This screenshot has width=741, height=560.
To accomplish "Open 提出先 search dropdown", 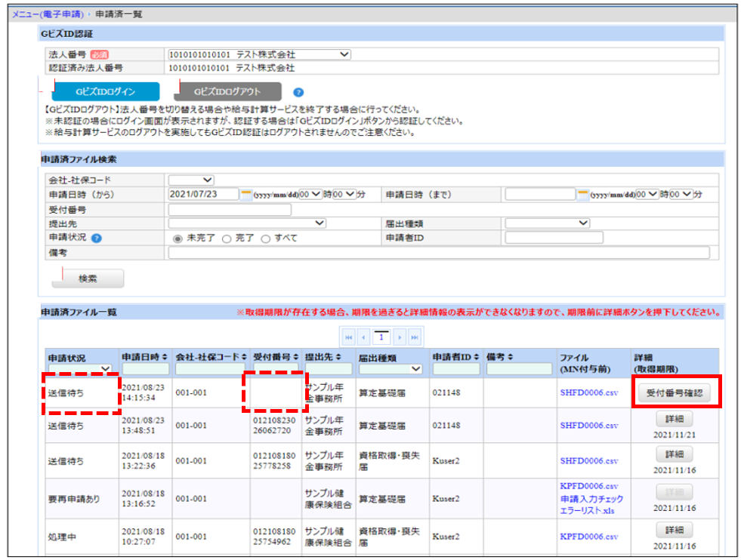I will click(x=247, y=223).
